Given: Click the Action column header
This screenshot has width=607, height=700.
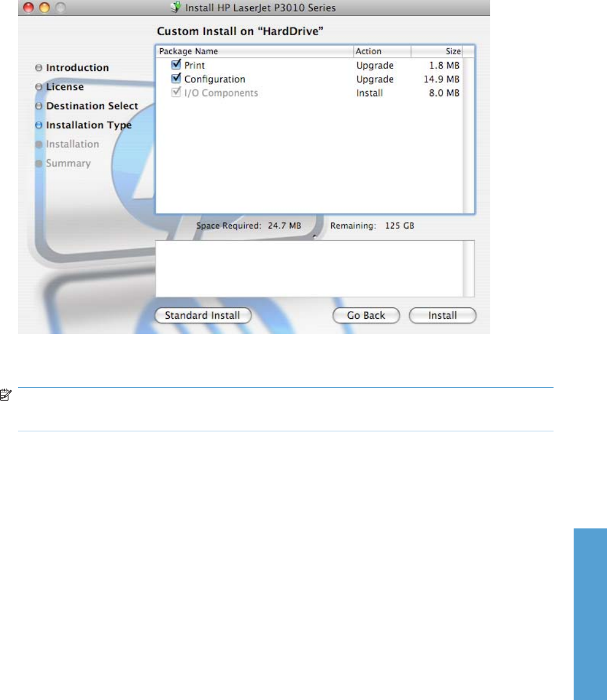Looking at the screenshot, I should pyautogui.click(x=382, y=51).
